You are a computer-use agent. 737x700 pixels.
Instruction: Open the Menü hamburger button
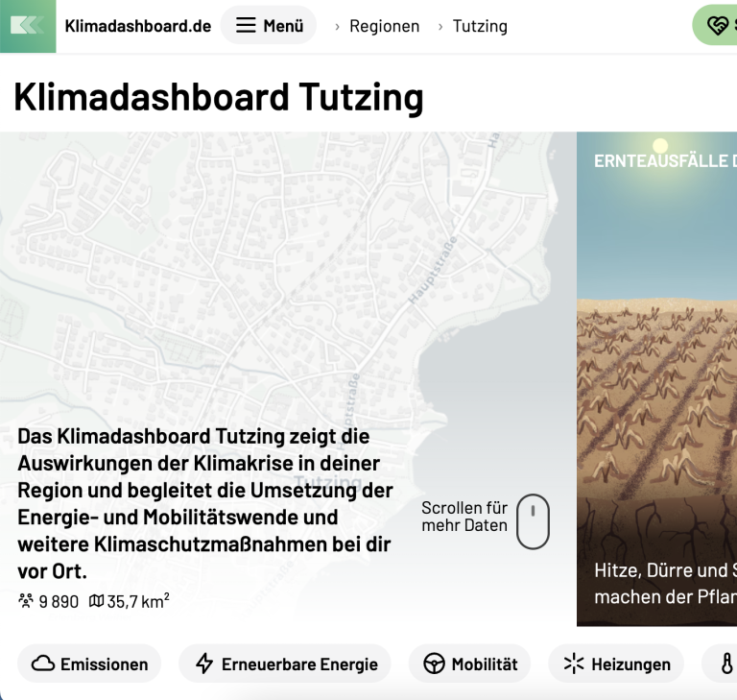269,25
